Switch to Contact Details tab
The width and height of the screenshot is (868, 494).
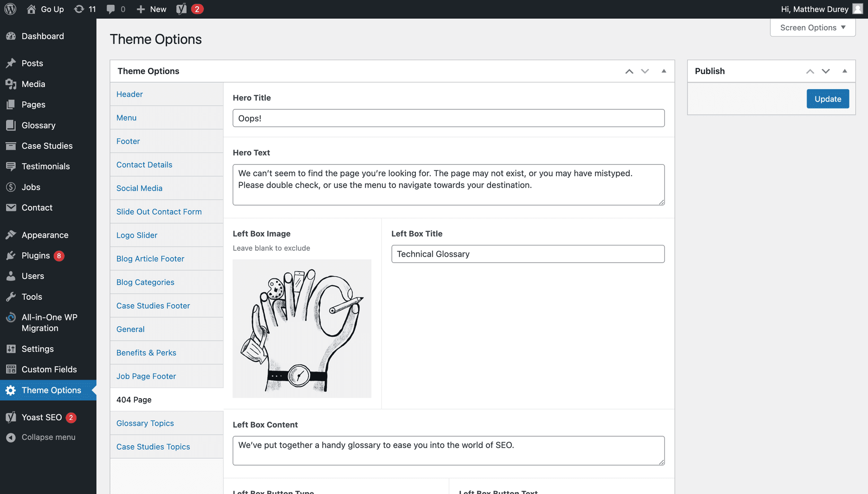[x=167, y=165]
